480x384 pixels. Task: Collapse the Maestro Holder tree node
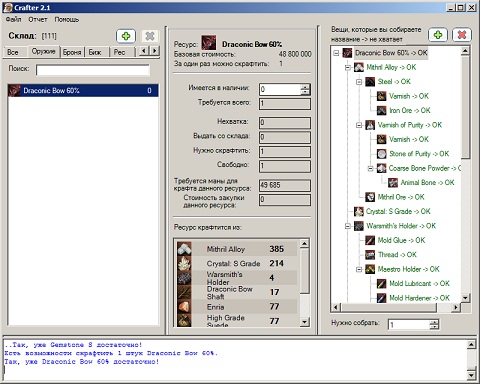[x=359, y=269]
